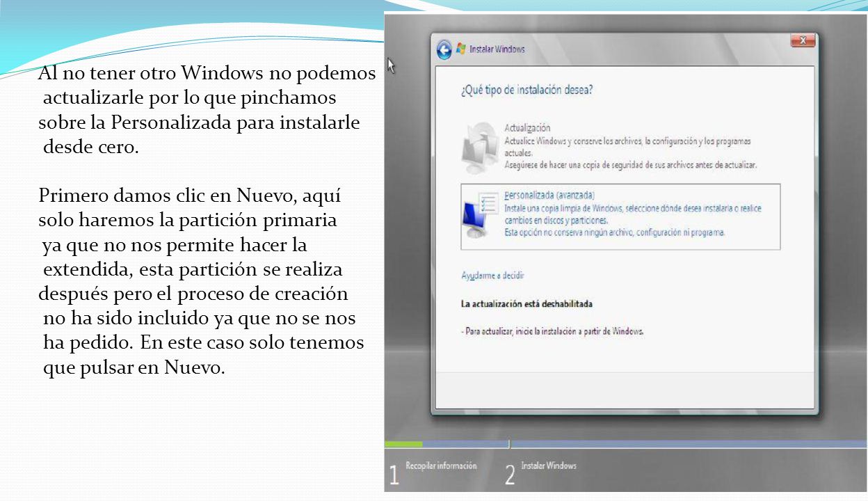Click step 1 'Recopilar información' label
The image size is (868, 501).
click(442, 466)
